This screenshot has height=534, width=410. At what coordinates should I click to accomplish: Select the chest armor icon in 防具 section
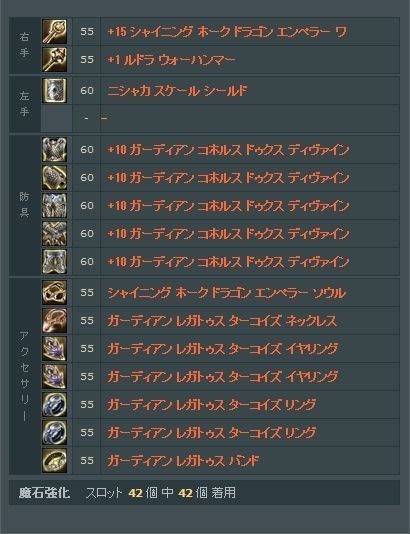click(x=54, y=150)
